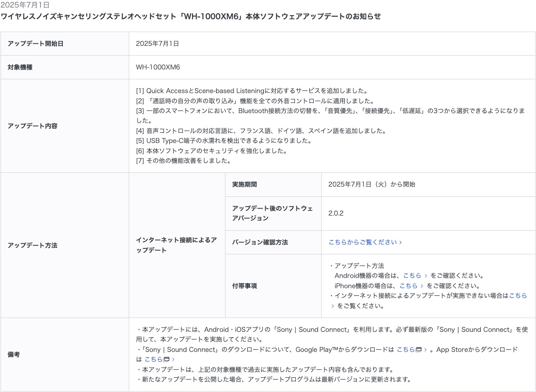This screenshot has width=536, height=392.
Task: Open the 'こちらからご覧ください' version check link
Action: [365, 242]
